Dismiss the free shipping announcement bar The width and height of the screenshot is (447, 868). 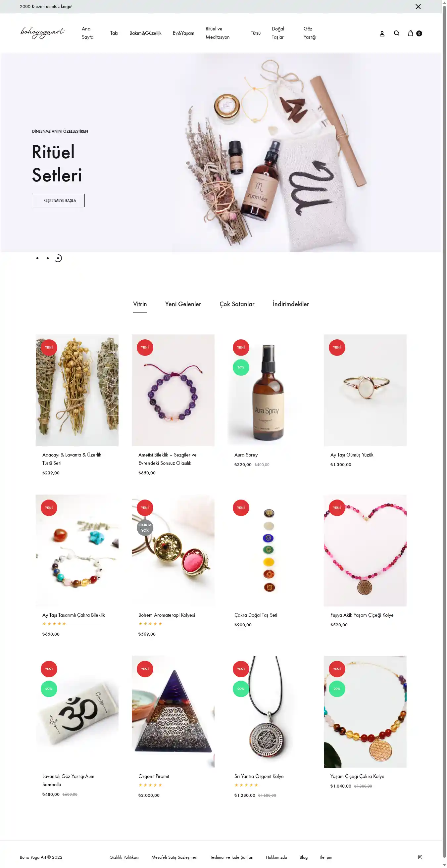click(x=418, y=6)
